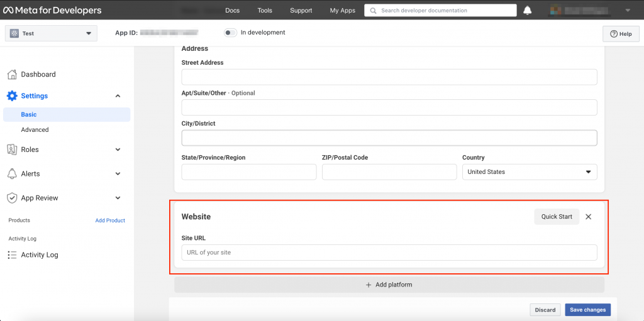Open the Country dropdown

pos(529,172)
